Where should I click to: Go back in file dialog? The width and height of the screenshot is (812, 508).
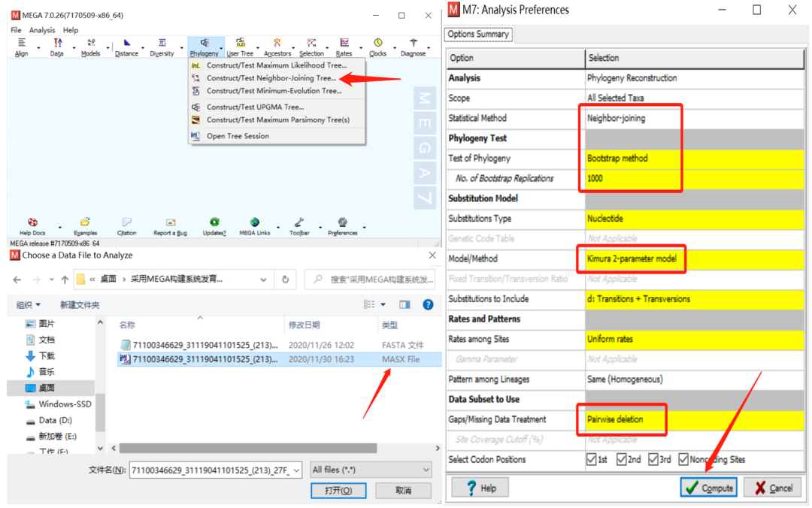(17, 280)
